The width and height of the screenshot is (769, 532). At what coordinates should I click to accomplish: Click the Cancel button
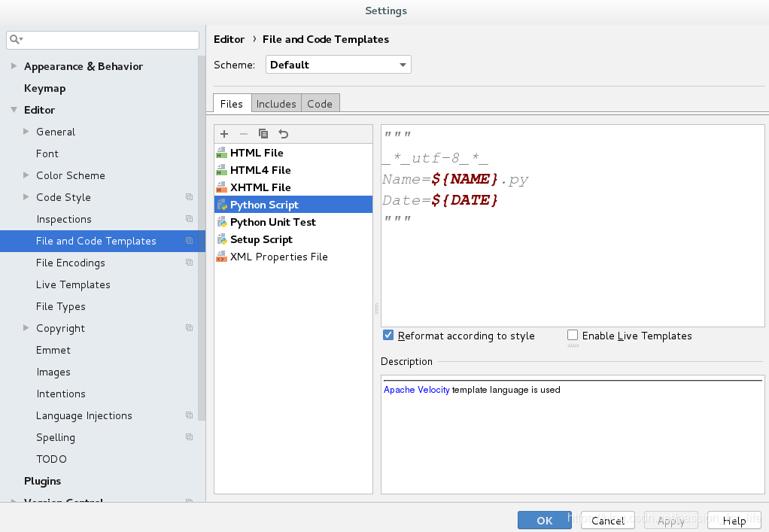click(608, 520)
